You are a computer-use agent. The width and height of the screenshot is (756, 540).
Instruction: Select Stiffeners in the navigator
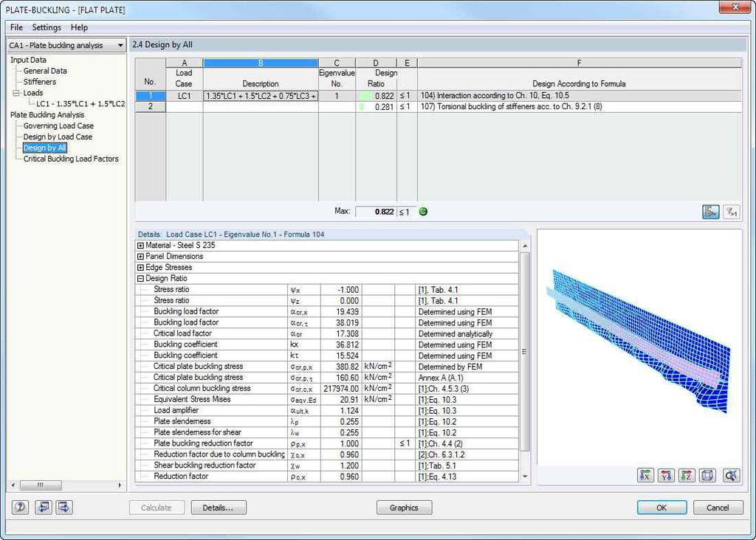point(40,82)
